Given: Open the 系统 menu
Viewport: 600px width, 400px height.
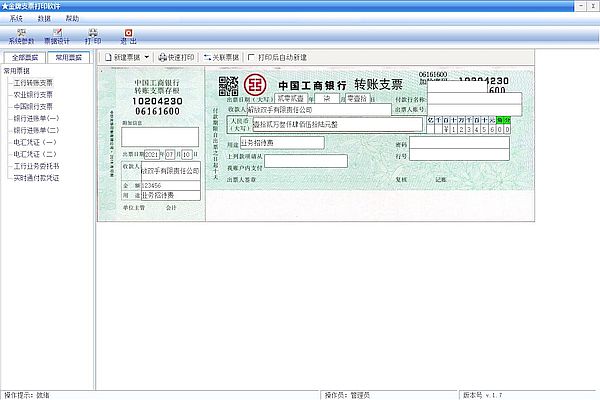Looking at the screenshot, I should coord(16,18).
